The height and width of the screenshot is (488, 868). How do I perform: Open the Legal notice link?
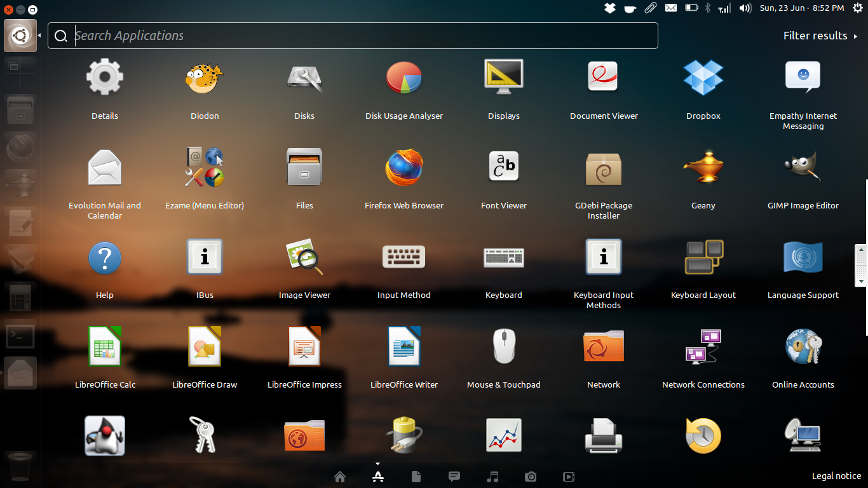836,476
